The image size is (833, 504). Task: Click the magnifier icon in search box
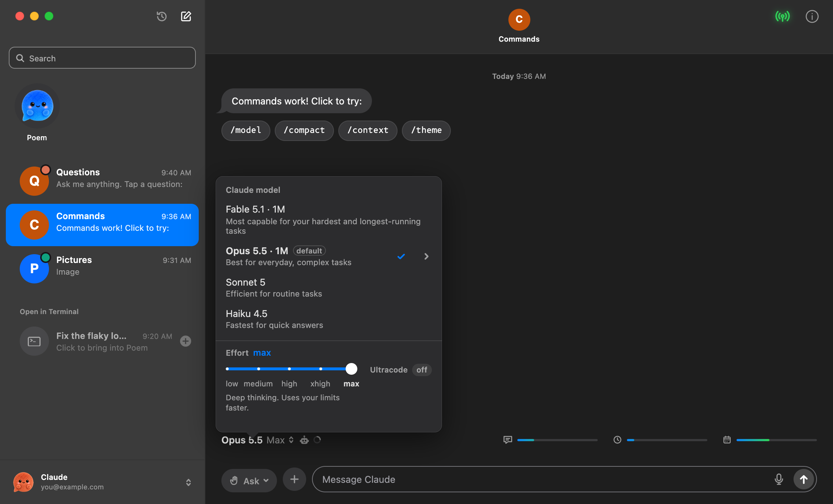pos(20,58)
